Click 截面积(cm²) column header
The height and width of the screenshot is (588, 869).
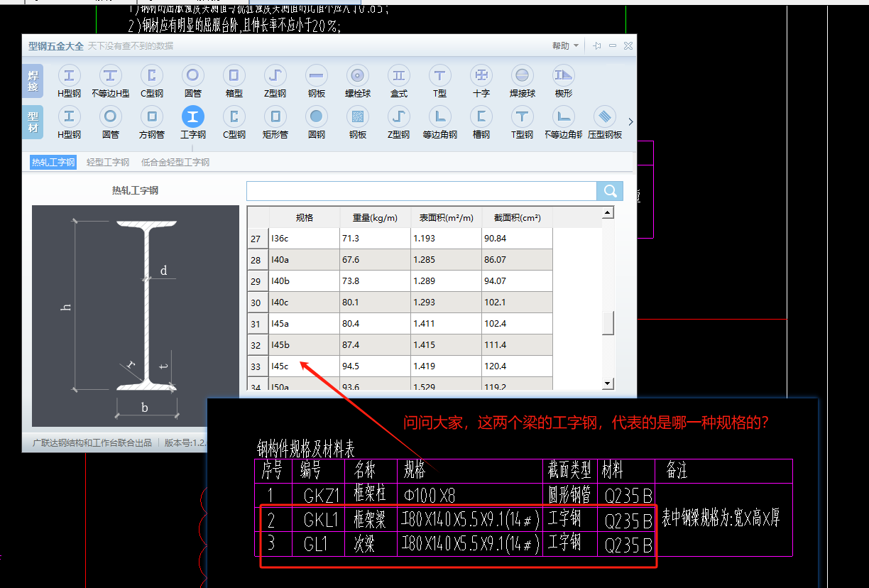[517, 218]
